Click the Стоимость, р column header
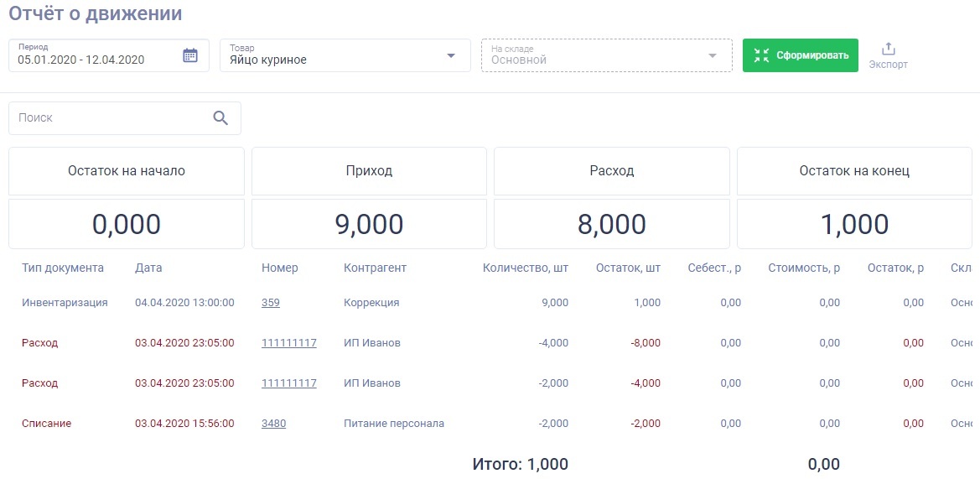The image size is (980, 479). 803,268
